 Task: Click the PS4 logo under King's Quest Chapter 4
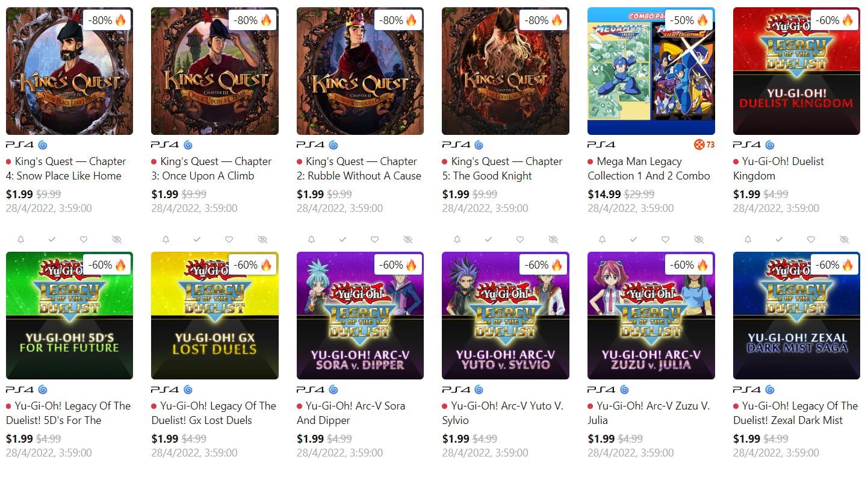click(20, 145)
